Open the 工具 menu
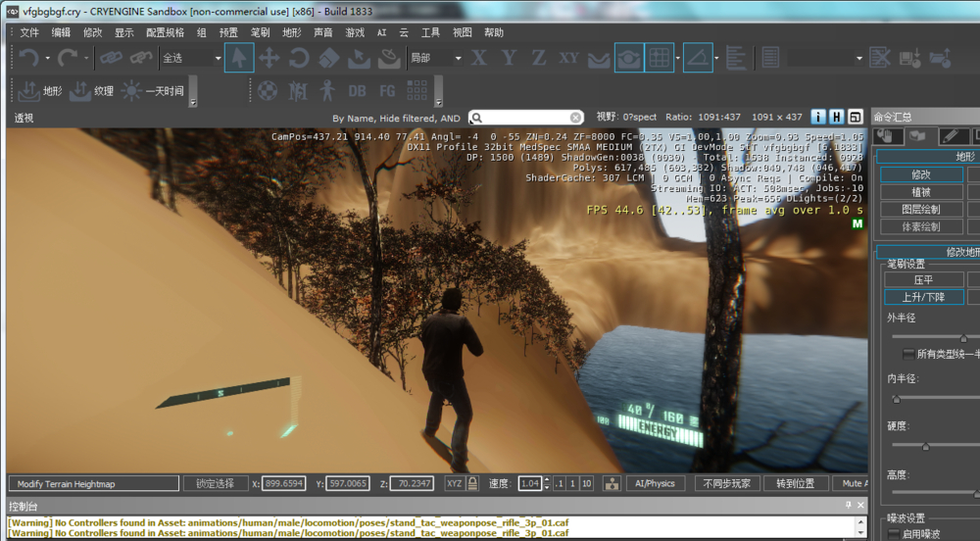 [x=430, y=32]
